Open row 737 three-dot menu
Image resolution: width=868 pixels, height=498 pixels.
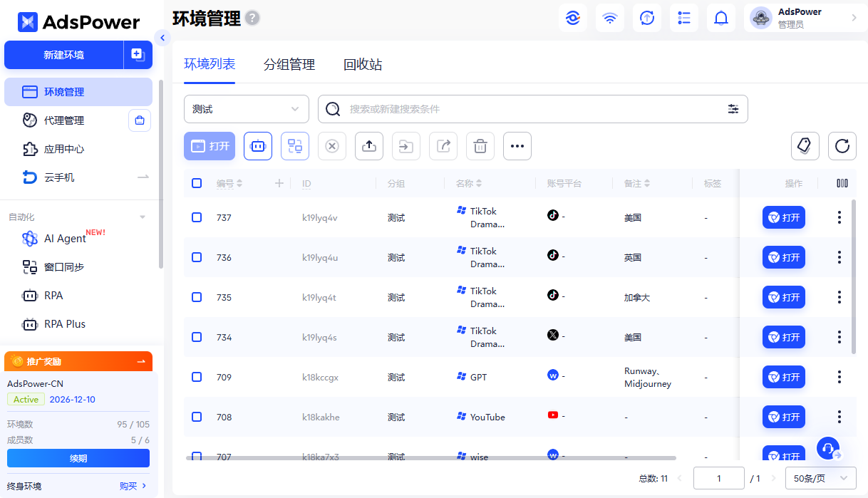(x=839, y=217)
